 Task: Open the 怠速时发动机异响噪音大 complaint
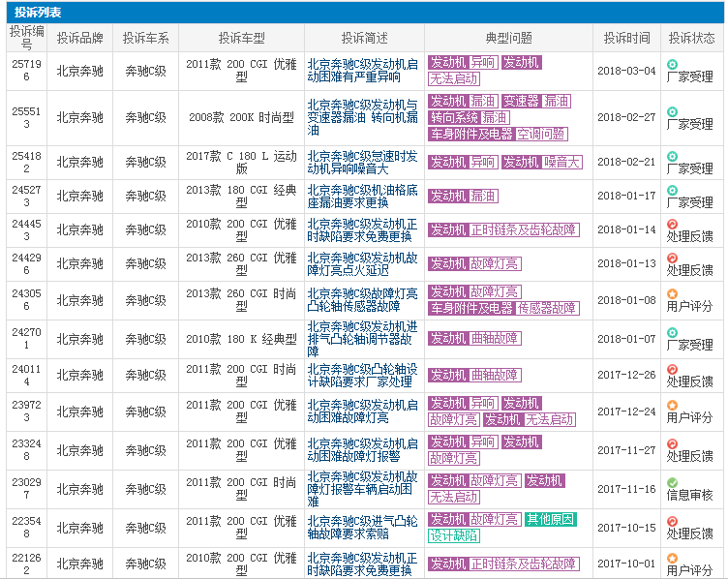coord(363,162)
